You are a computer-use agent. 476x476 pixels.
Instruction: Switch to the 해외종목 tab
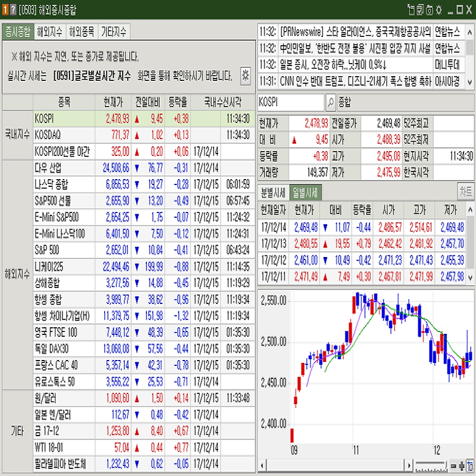click(x=82, y=32)
